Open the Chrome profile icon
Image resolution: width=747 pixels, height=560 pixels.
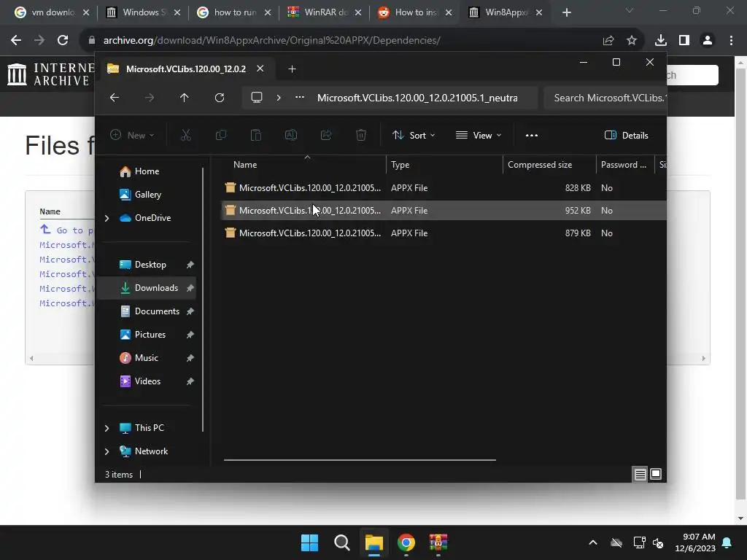(708, 41)
